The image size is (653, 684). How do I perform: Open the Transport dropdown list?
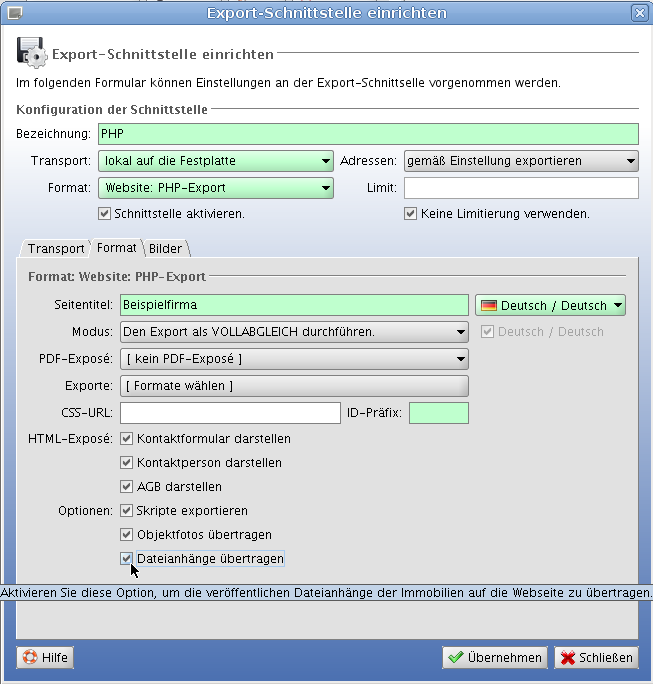tap(215, 161)
